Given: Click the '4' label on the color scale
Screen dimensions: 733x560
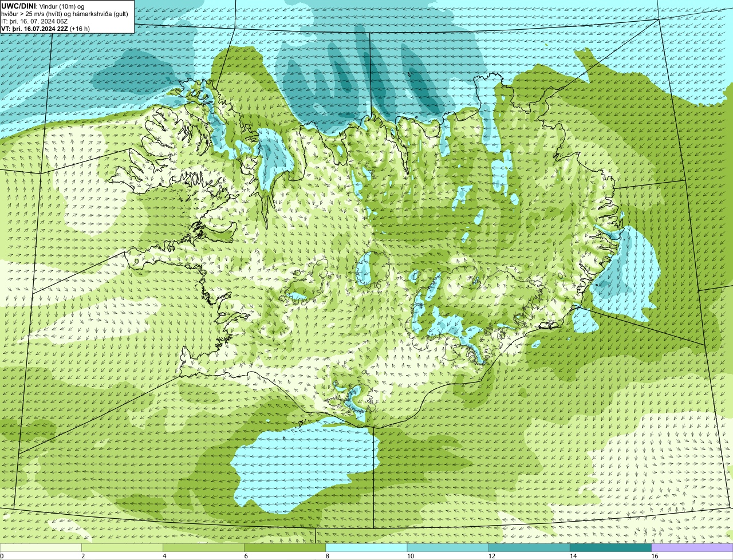Looking at the screenshot, I should coord(164,556).
